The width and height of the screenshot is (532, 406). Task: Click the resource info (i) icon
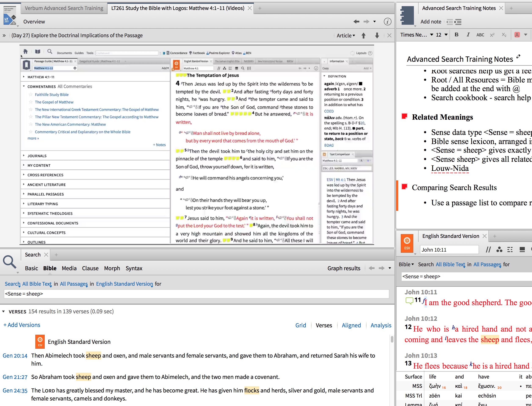click(x=387, y=22)
